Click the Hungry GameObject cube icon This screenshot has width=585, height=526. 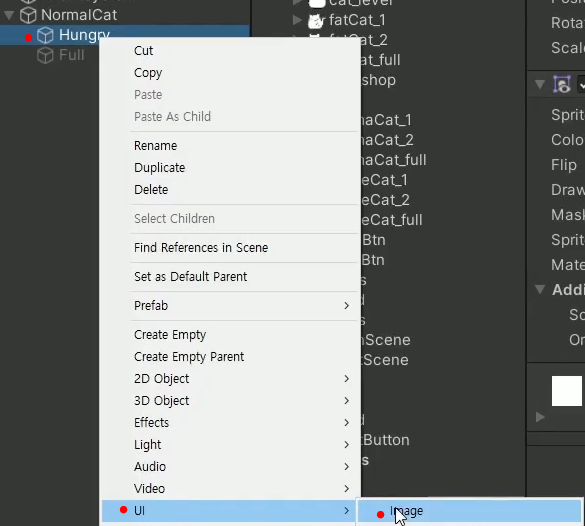(45, 35)
